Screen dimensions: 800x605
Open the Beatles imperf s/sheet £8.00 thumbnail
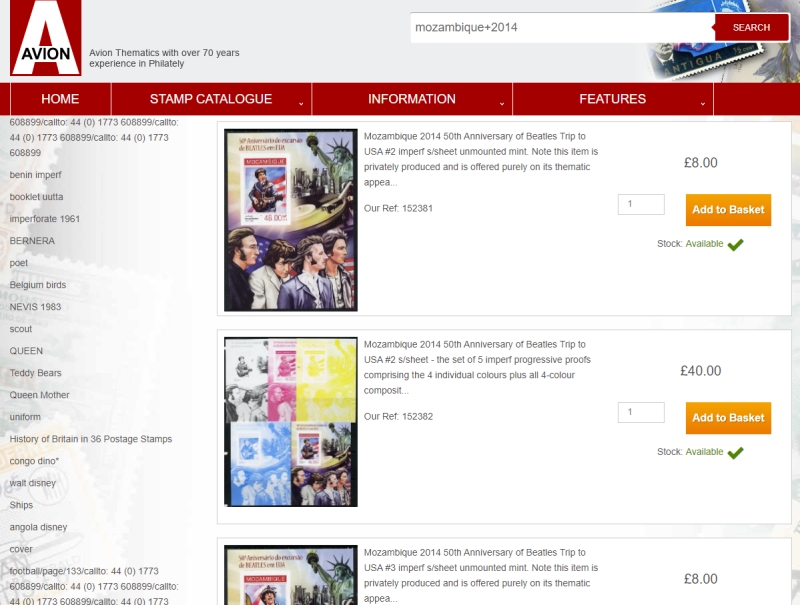pyautogui.click(x=290, y=219)
